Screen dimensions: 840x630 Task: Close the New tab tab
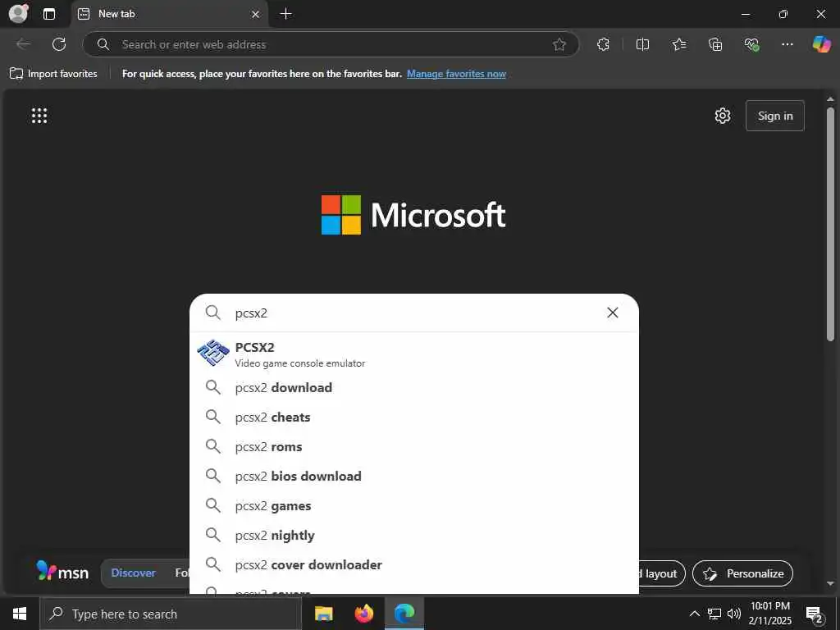256,15
